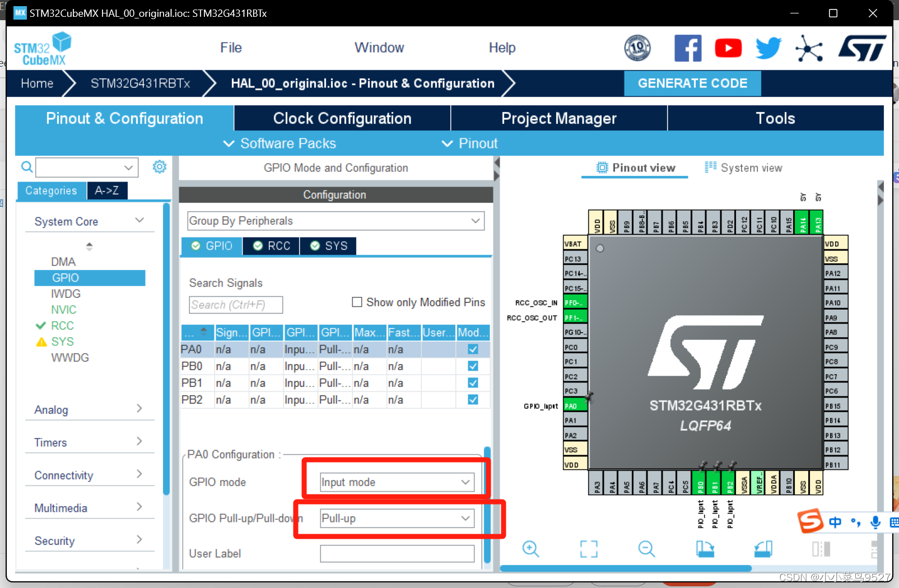
Task: Open the Facebook link icon
Action: point(688,48)
